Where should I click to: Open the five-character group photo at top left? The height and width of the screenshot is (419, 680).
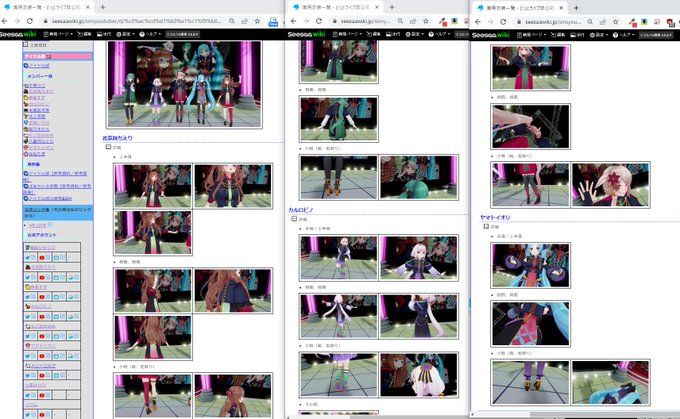point(184,85)
